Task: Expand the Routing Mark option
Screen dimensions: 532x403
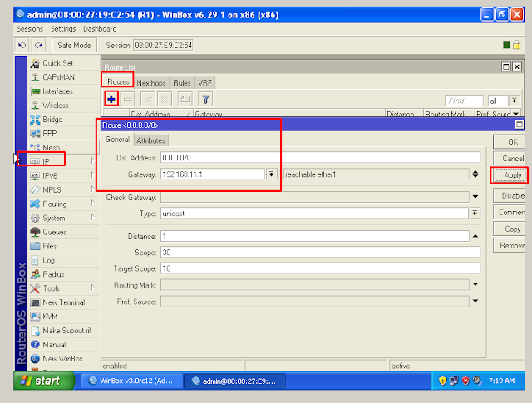Action: tap(475, 284)
